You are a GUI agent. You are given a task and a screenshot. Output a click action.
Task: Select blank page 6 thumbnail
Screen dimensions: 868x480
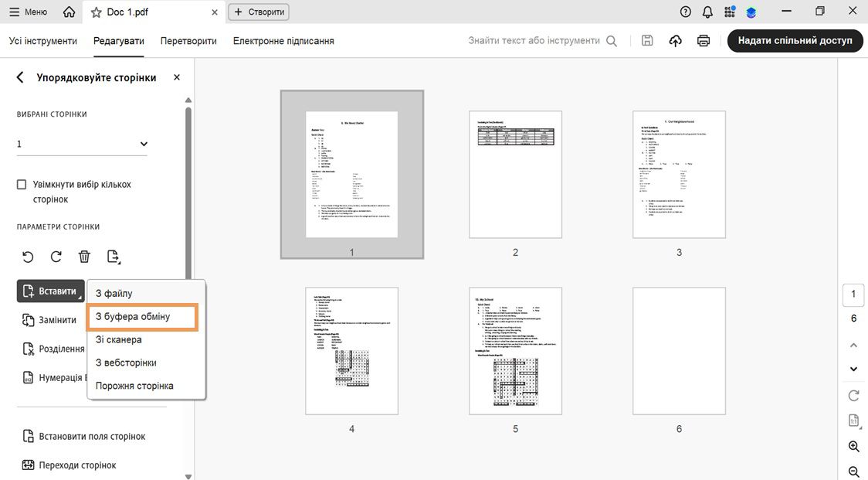point(680,351)
